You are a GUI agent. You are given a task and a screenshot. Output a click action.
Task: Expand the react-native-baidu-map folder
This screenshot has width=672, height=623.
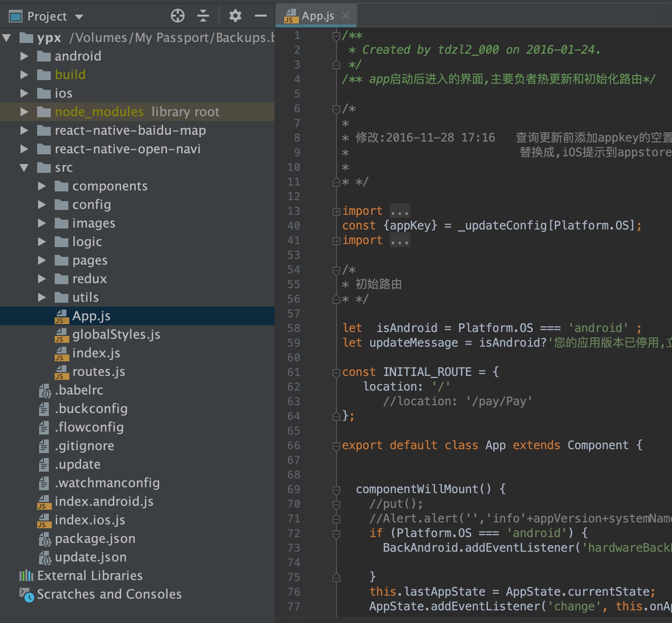click(24, 130)
